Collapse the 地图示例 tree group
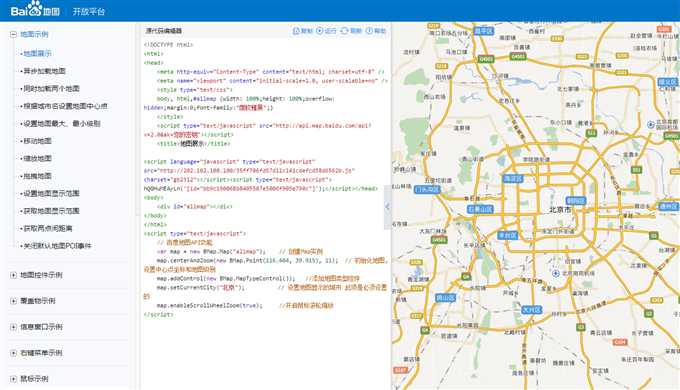The width and height of the screenshot is (680, 390). click(13, 34)
